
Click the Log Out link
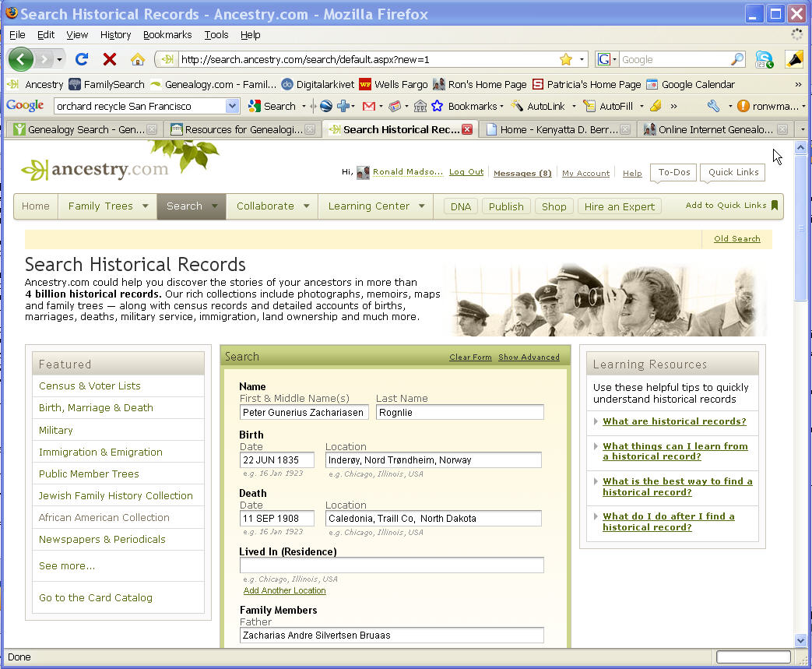point(466,172)
